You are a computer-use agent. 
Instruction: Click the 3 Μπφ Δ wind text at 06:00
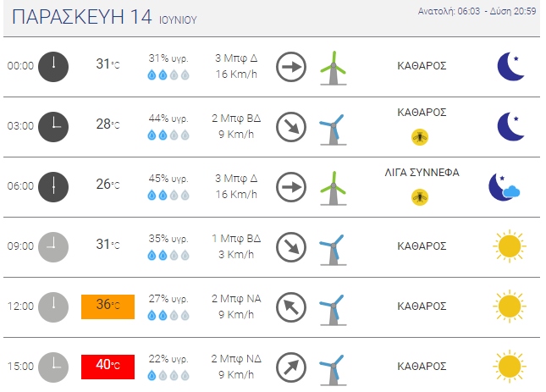[x=236, y=179]
